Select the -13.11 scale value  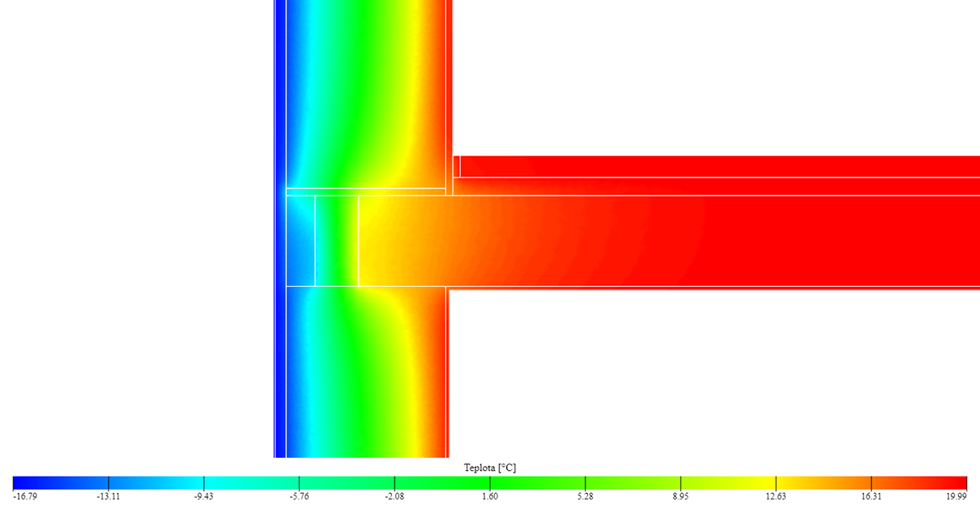click(109, 496)
